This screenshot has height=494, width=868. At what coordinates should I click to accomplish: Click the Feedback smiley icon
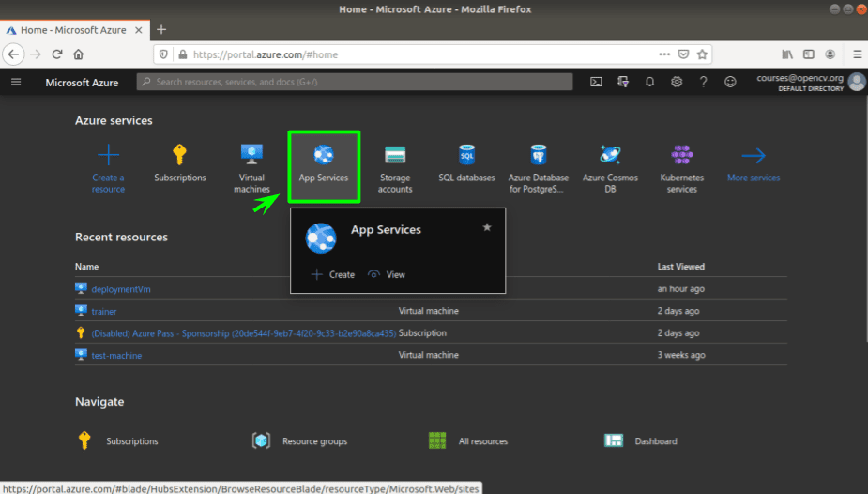[730, 82]
